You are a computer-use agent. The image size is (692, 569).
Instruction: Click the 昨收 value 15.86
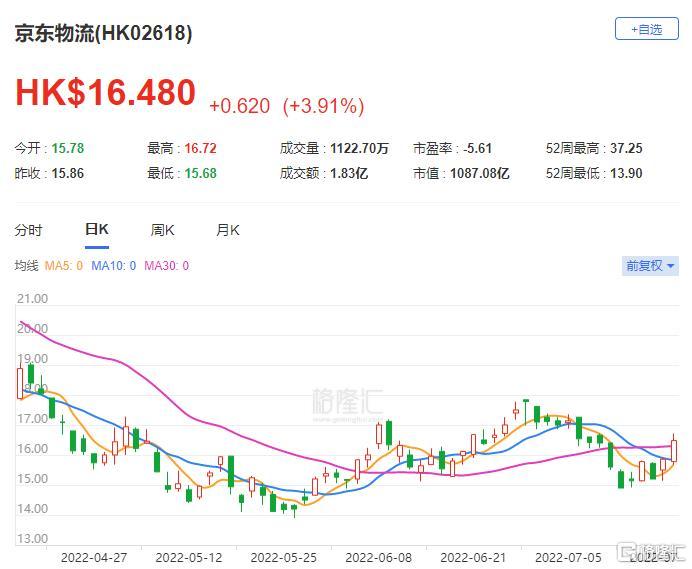(x=68, y=173)
